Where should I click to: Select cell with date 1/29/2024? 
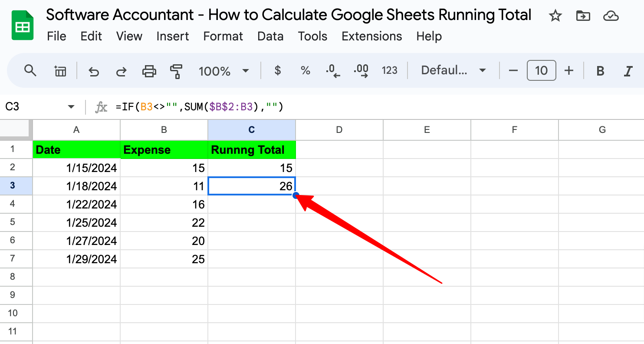pyautogui.click(x=76, y=259)
